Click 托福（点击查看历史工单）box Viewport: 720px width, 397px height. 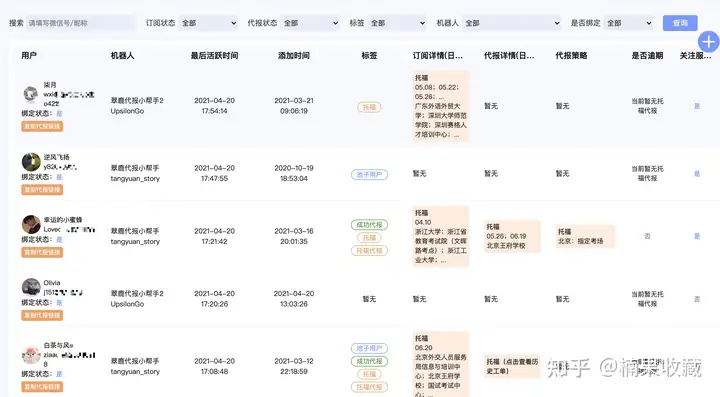tap(512, 366)
